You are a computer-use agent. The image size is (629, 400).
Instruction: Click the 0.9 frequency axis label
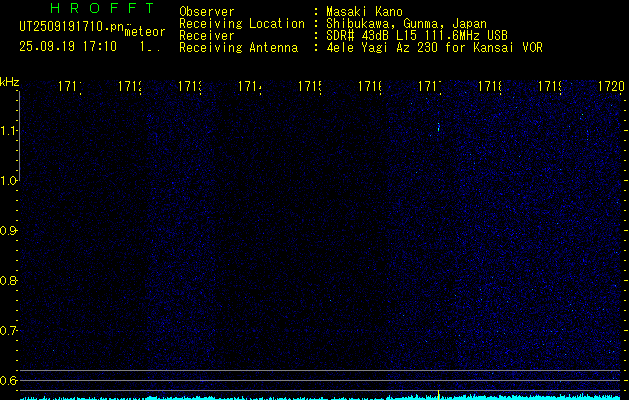point(8,230)
